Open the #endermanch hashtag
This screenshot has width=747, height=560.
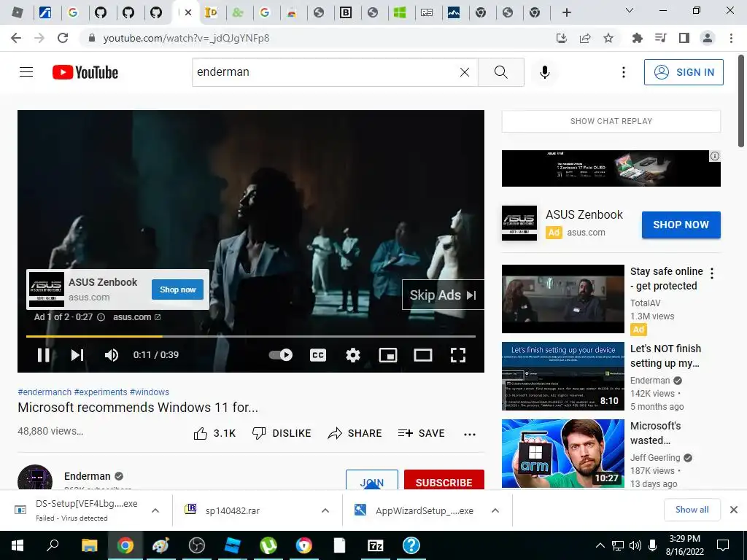click(44, 392)
